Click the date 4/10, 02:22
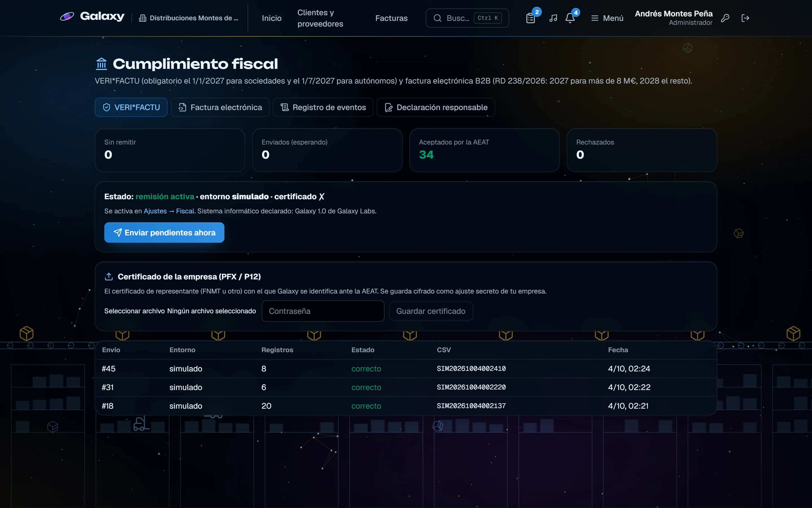 pos(629,387)
